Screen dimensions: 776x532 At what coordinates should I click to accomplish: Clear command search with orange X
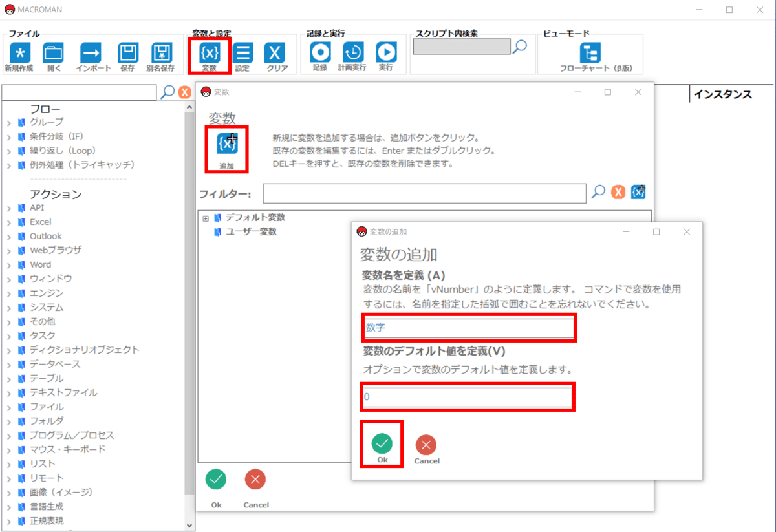coord(185,92)
